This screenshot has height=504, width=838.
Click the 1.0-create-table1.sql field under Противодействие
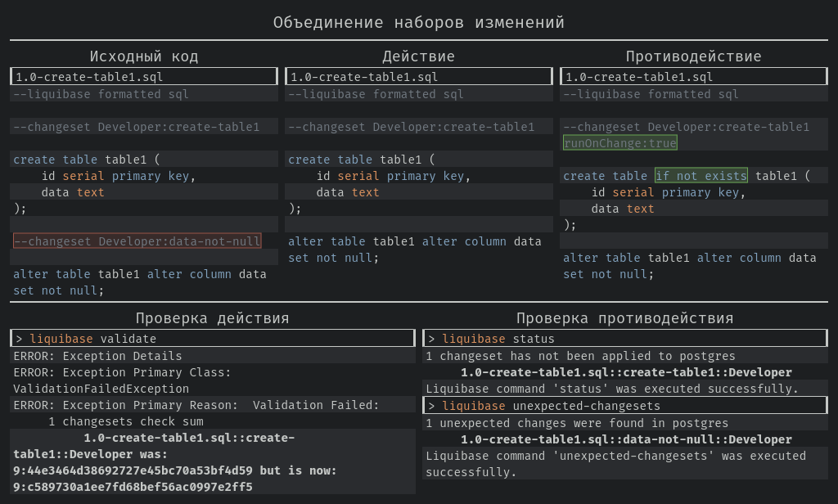[x=694, y=76]
